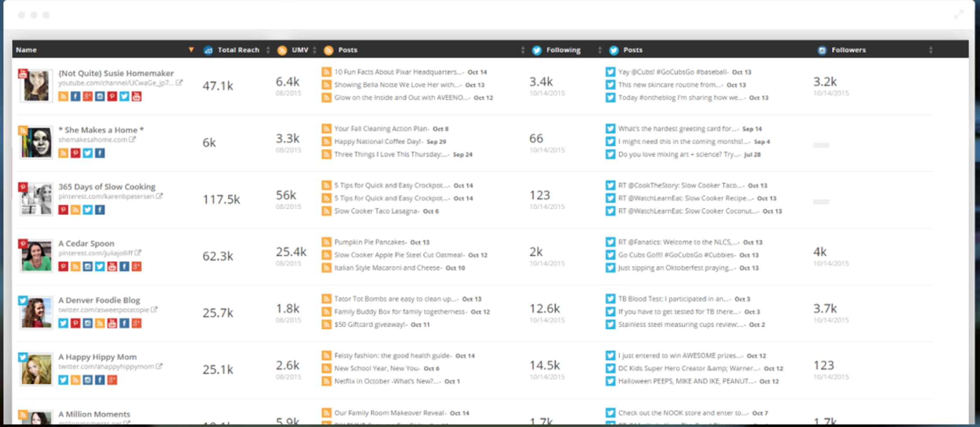Open A Happy Hippy Mom profile name
Image resolution: width=980 pixels, height=427 pixels.
97,357
